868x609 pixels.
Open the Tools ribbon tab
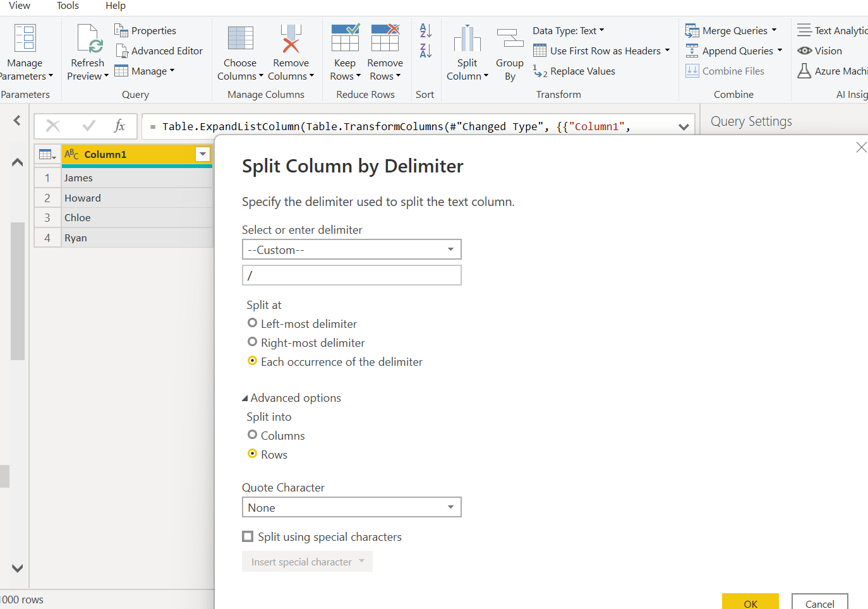pos(68,6)
